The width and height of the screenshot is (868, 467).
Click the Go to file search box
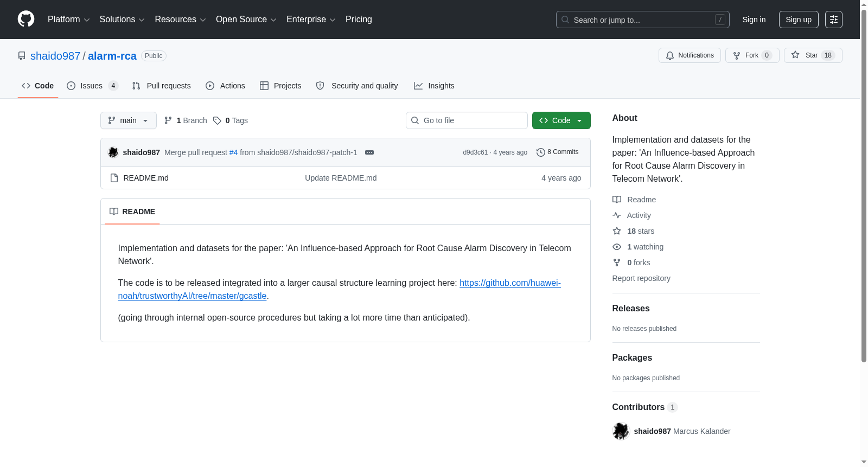click(467, 120)
